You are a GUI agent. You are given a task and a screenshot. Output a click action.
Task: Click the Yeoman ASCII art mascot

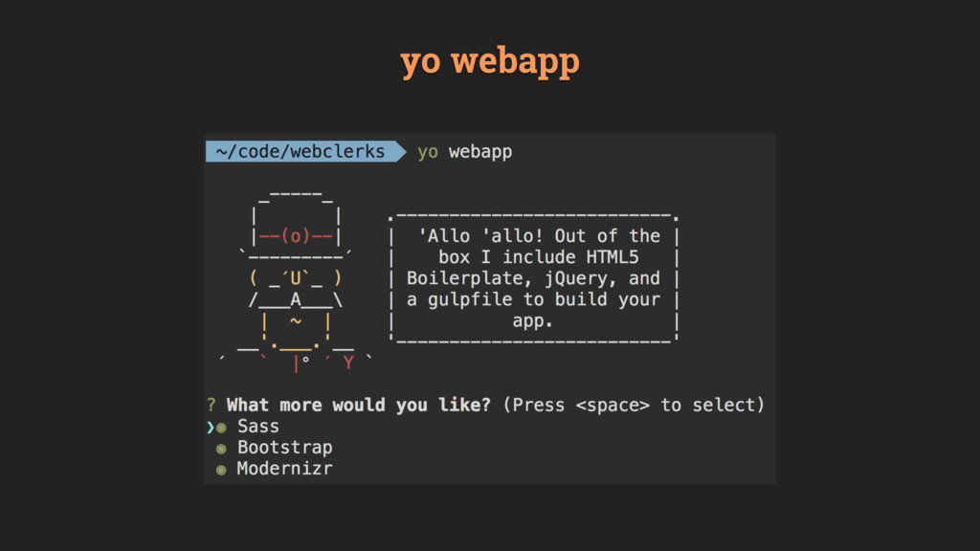296,281
